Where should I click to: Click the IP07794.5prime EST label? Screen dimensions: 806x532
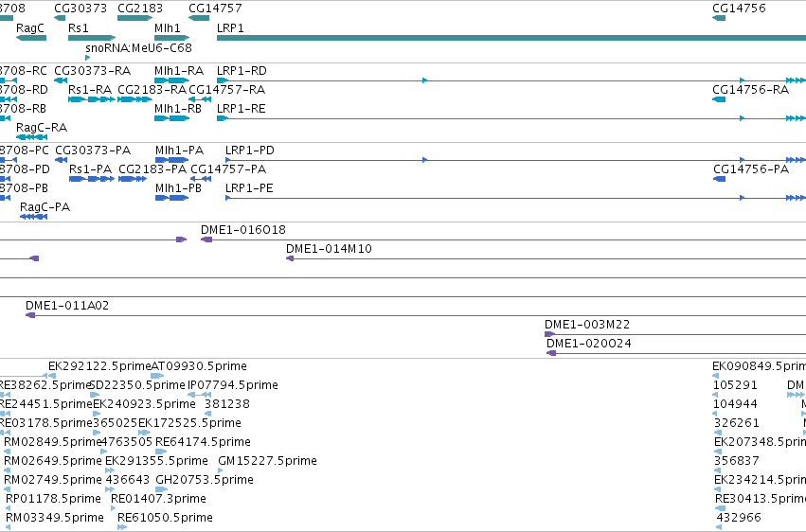233,385
